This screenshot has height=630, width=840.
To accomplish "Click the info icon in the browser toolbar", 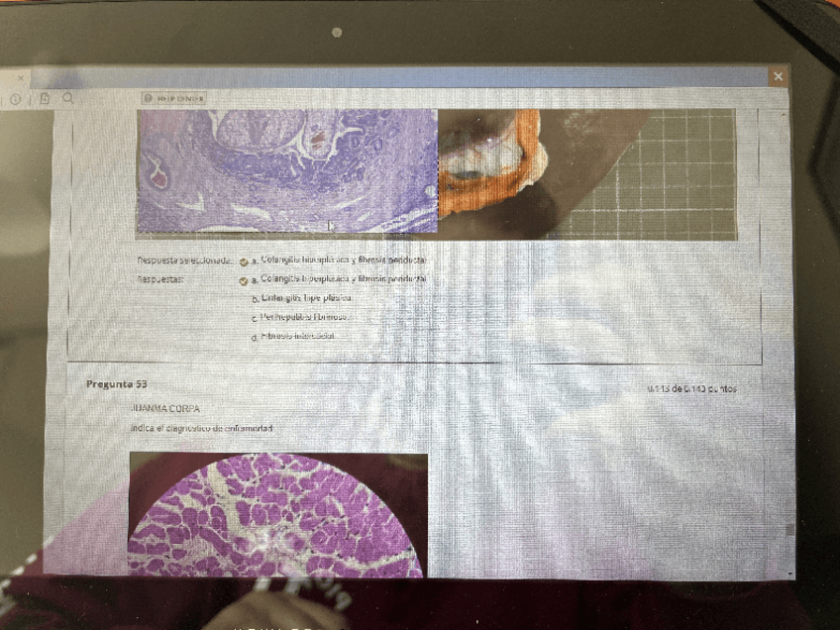I will pyautogui.click(x=15, y=99).
